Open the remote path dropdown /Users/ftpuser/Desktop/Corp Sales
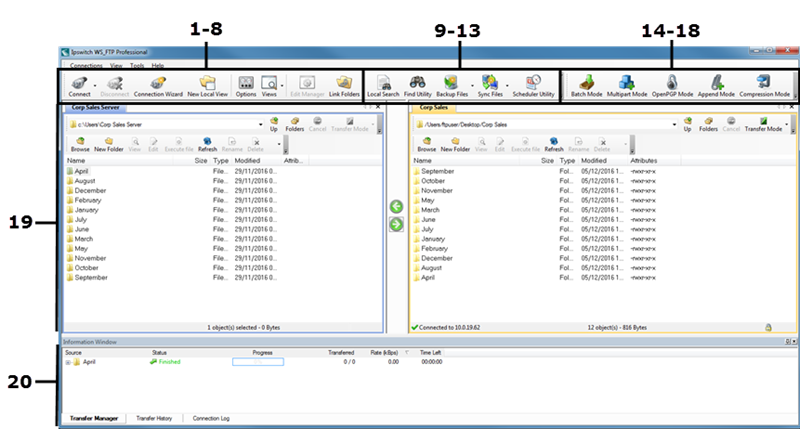This screenshot has width=800, height=429. (x=674, y=124)
